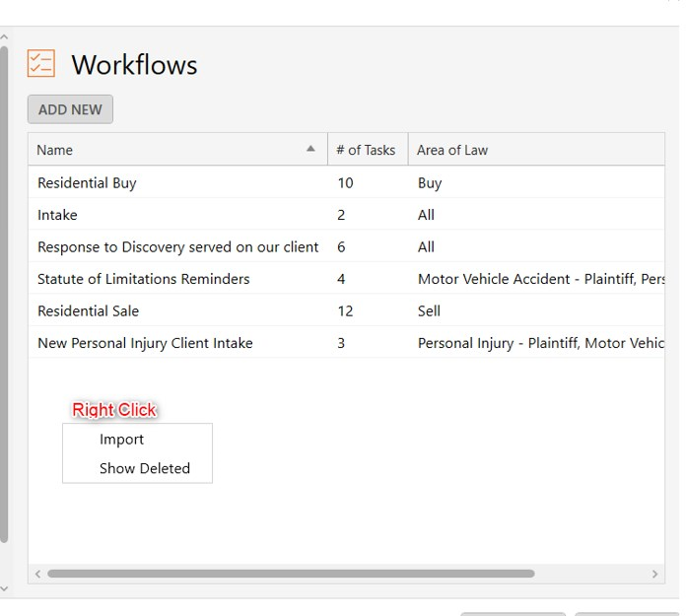Click the vertical scrollbar up arrow

click(x=4, y=37)
